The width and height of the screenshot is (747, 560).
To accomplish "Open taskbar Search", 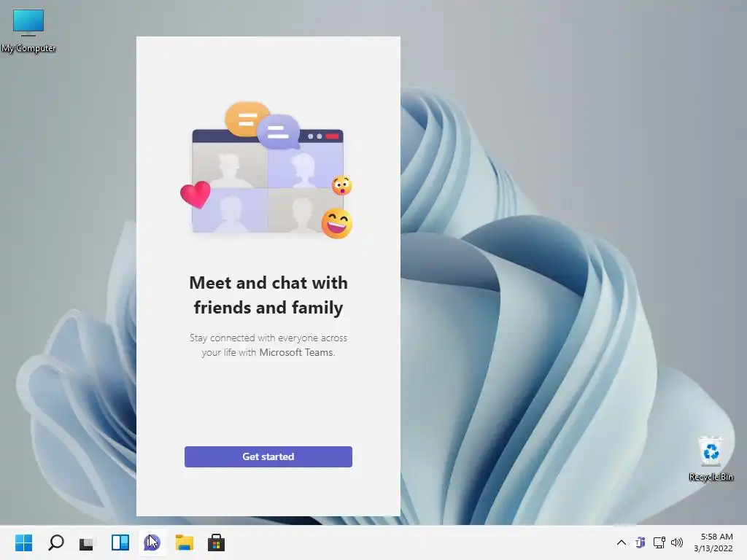I will 56,542.
